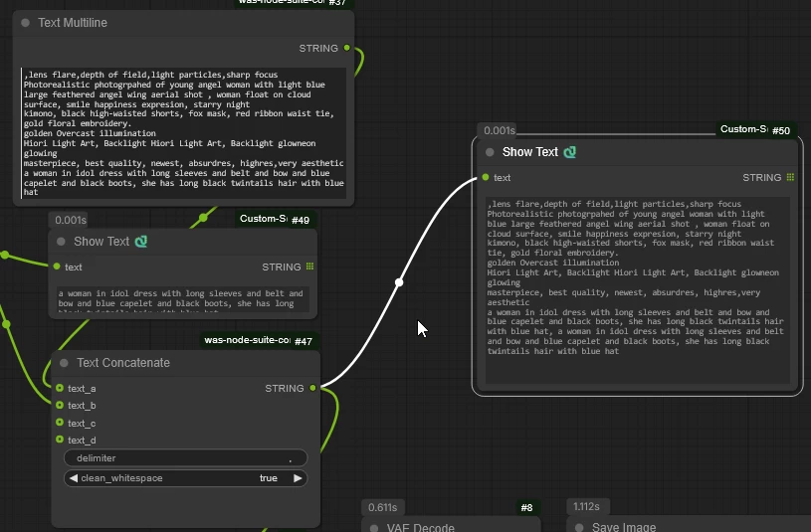
Task: Click the delimiter input field
Action: [x=185, y=458]
